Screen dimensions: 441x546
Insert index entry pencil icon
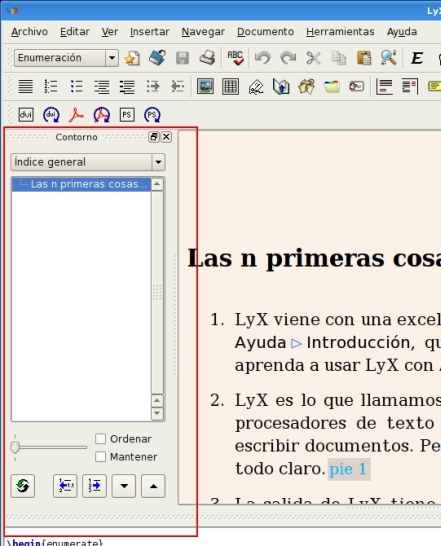coord(256,86)
